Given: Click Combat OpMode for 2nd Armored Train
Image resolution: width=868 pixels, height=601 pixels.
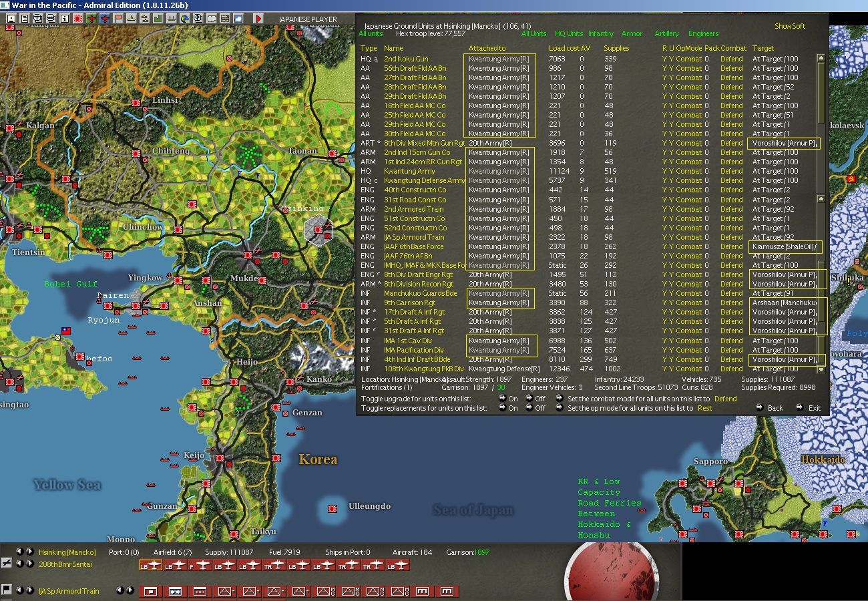Looking at the screenshot, I should pyautogui.click(x=689, y=209).
